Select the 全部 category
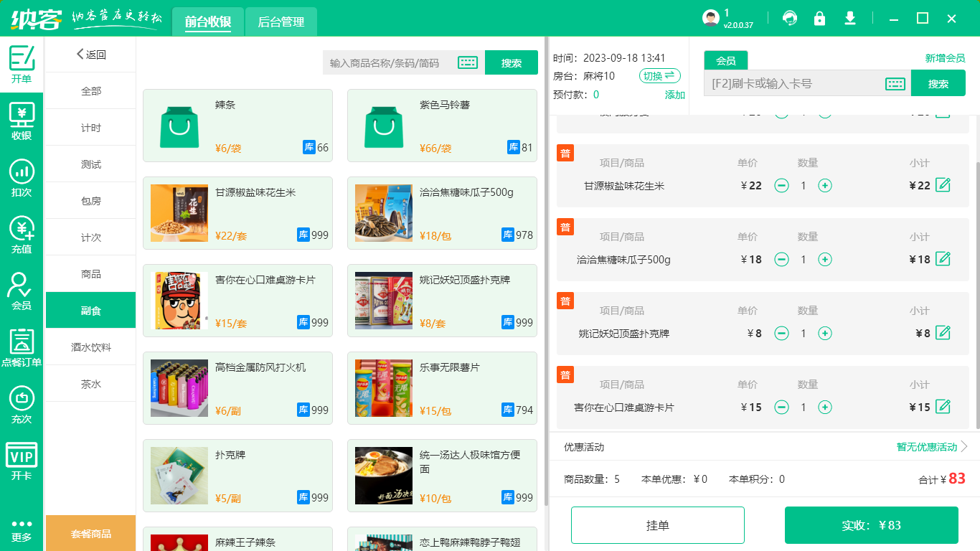This screenshot has width=980, height=551. pyautogui.click(x=90, y=91)
